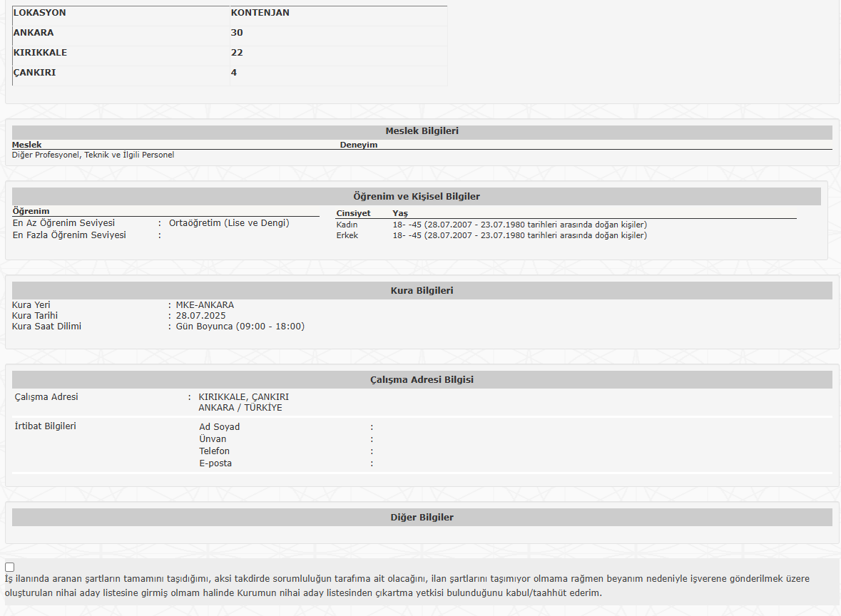841x616 pixels.
Task: Click the Ankara quota value 30
Action: pos(237,33)
